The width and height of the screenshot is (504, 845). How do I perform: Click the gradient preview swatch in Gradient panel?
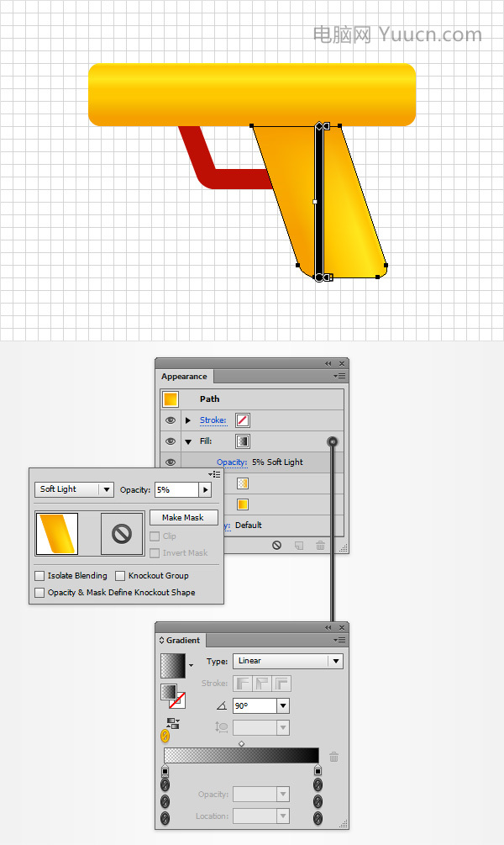pos(173,666)
